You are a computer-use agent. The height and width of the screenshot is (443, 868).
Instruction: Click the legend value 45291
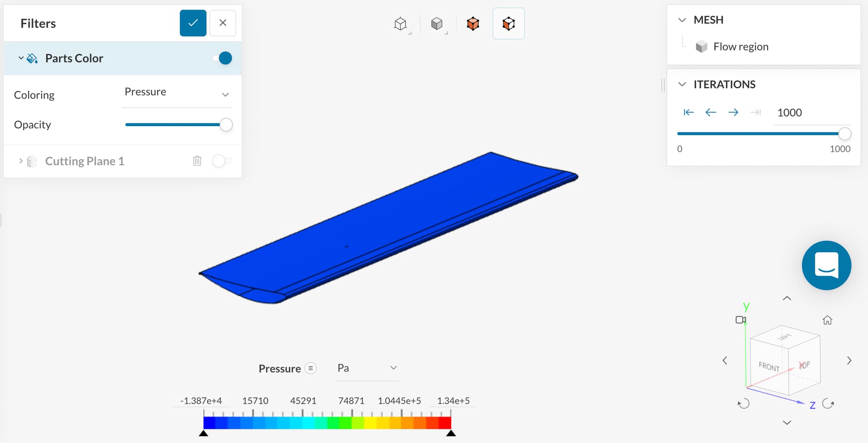(x=303, y=401)
